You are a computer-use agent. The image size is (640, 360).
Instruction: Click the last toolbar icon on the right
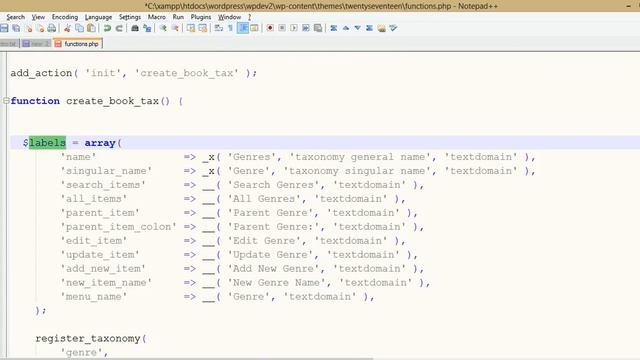pos(393,28)
